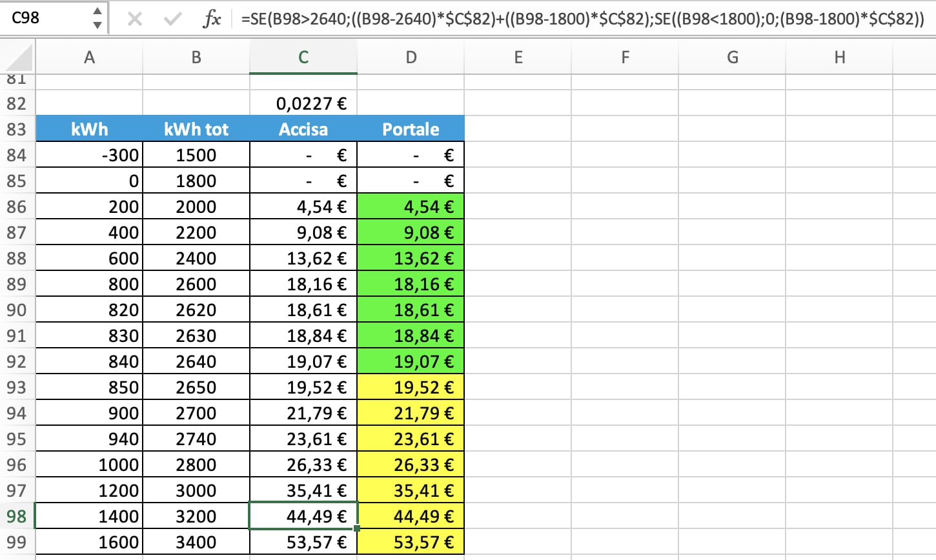Image resolution: width=936 pixels, height=560 pixels.
Task: Click the cell containing -300
Action: 89,155
